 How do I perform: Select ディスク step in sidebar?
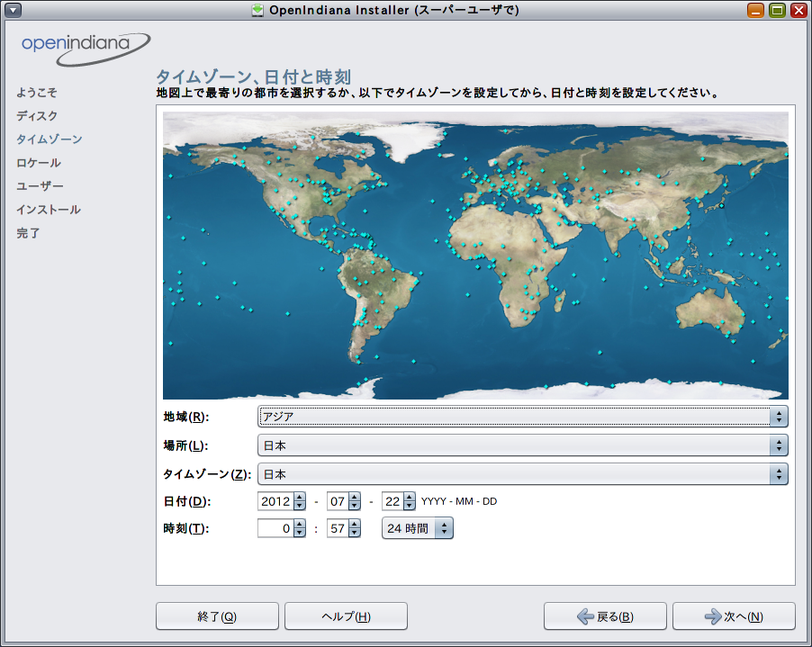[x=37, y=116]
